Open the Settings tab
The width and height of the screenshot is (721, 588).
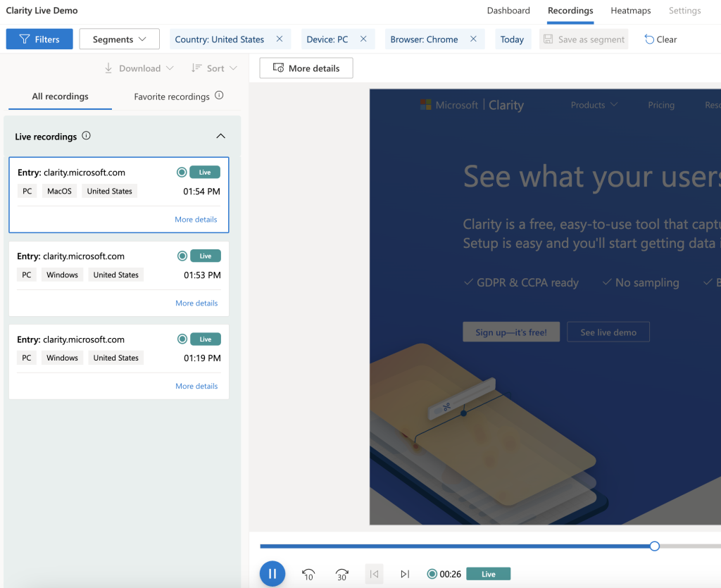[684, 11]
